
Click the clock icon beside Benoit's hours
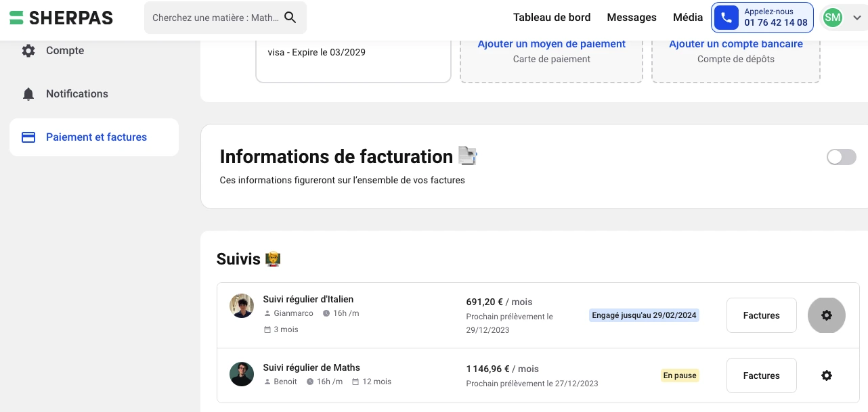click(311, 382)
